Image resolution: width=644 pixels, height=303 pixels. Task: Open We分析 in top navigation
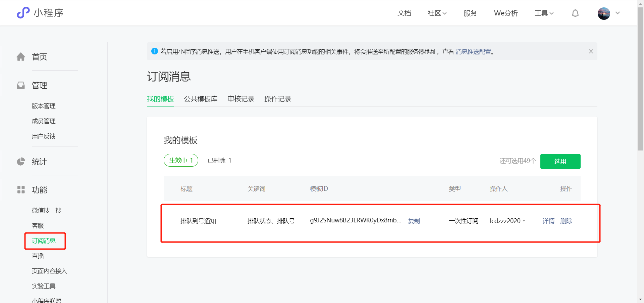point(506,13)
